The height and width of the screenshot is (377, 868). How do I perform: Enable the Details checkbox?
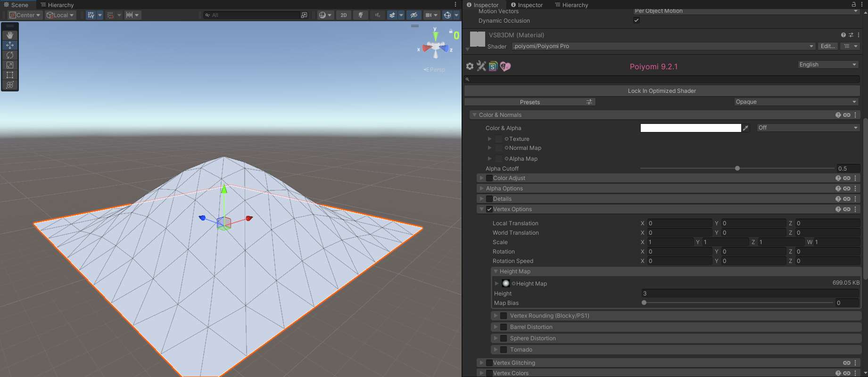click(x=489, y=199)
